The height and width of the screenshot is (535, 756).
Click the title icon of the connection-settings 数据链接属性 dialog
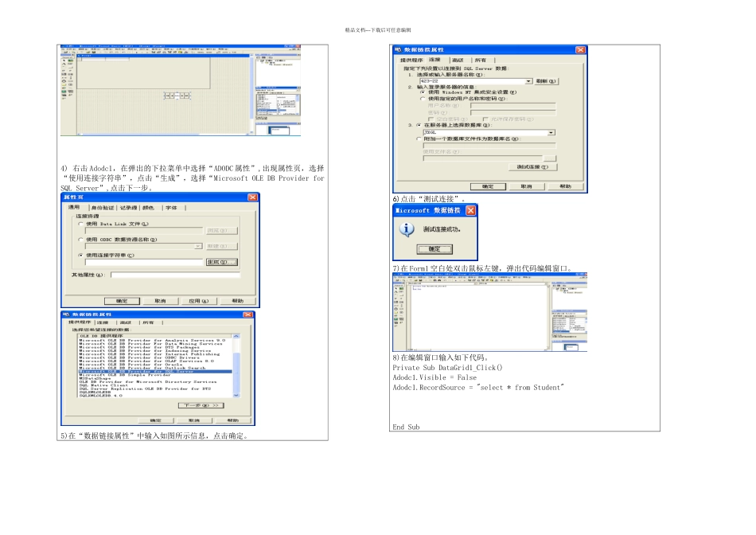[398, 49]
